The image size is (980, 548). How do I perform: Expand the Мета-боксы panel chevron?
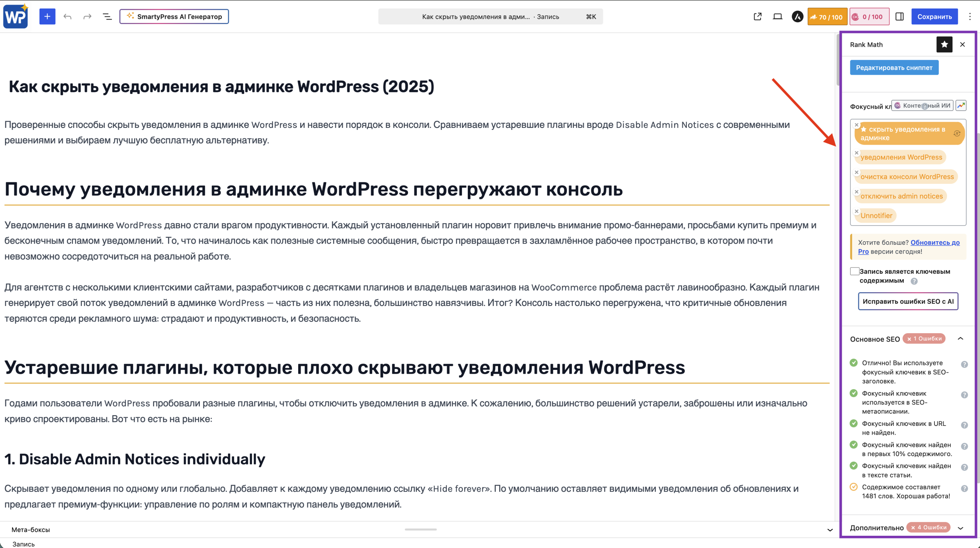tap(830, 530)
